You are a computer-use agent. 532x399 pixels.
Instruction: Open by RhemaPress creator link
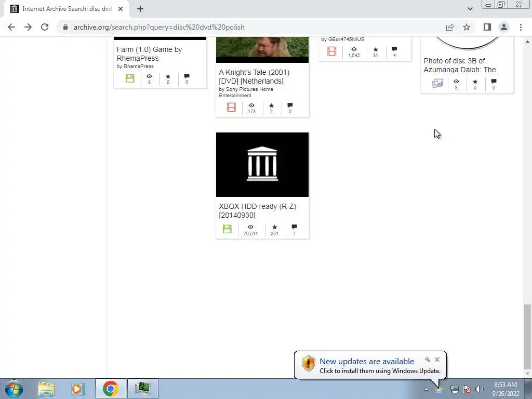coord(135,66)
